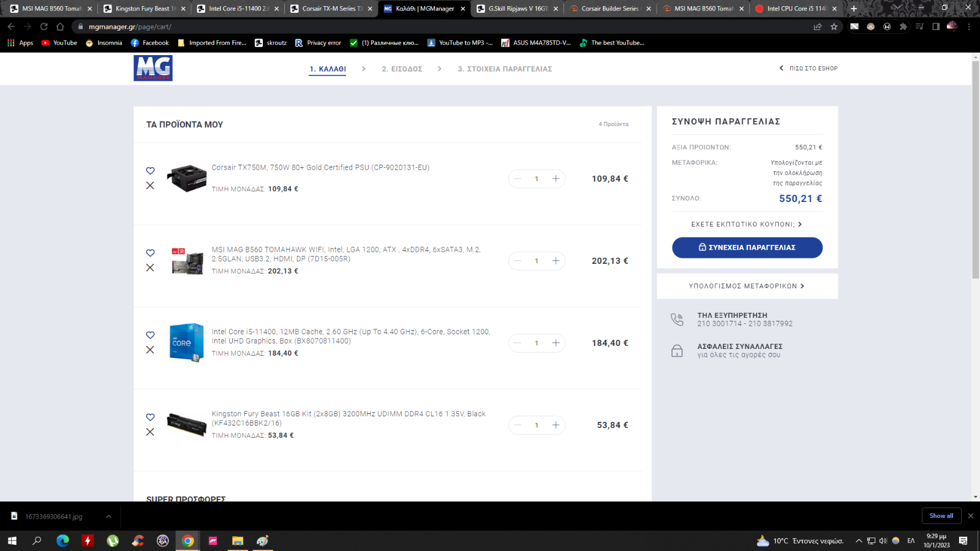Screen dimensions: 980x551
Task: Open Facebook bookmark
Action: pyautogui.click(x=150, y=43)
